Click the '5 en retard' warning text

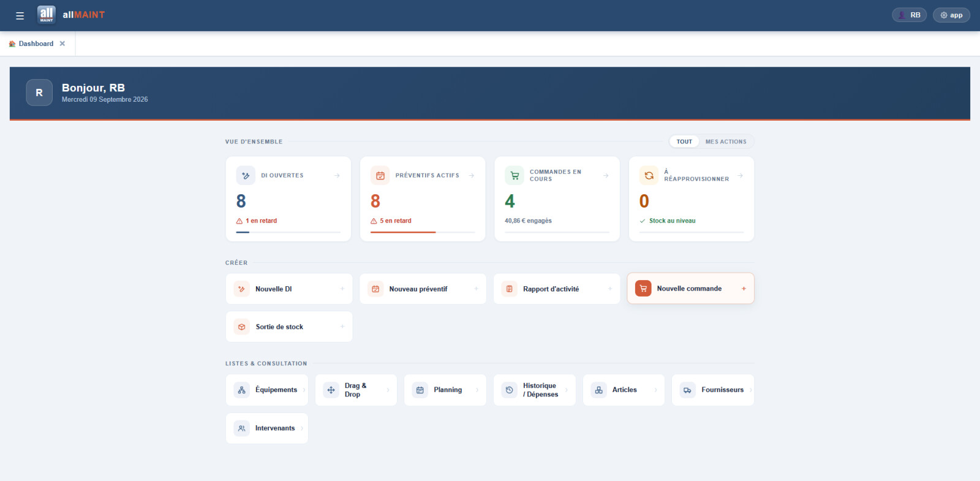[396, 221]
